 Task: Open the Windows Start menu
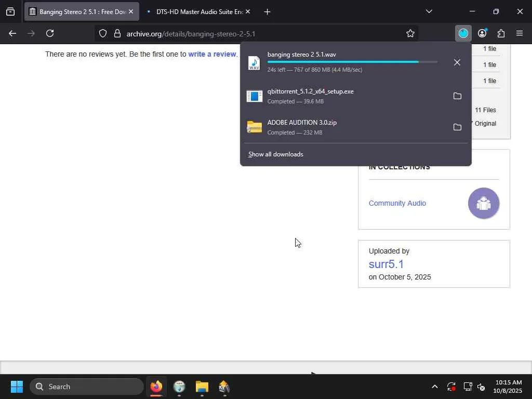click(x=17, y=387)
